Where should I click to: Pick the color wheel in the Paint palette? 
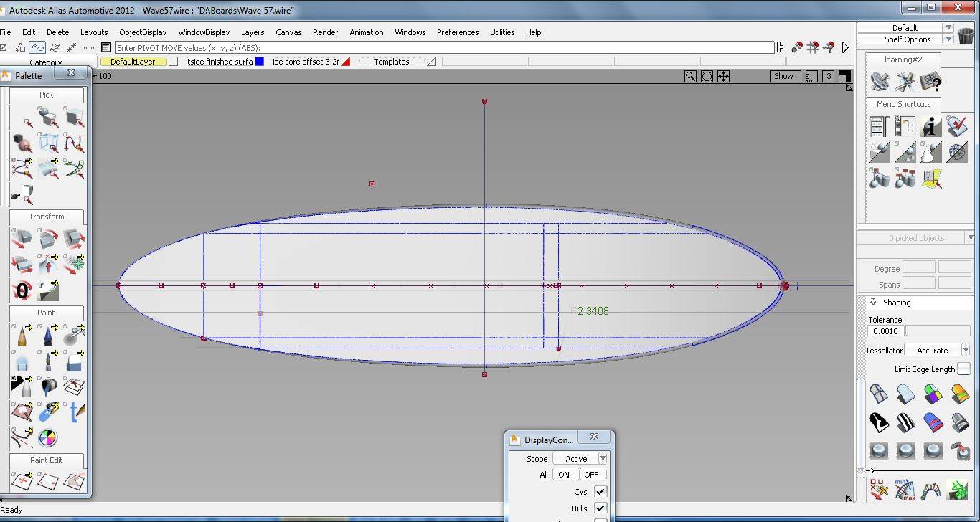point(47,437)
